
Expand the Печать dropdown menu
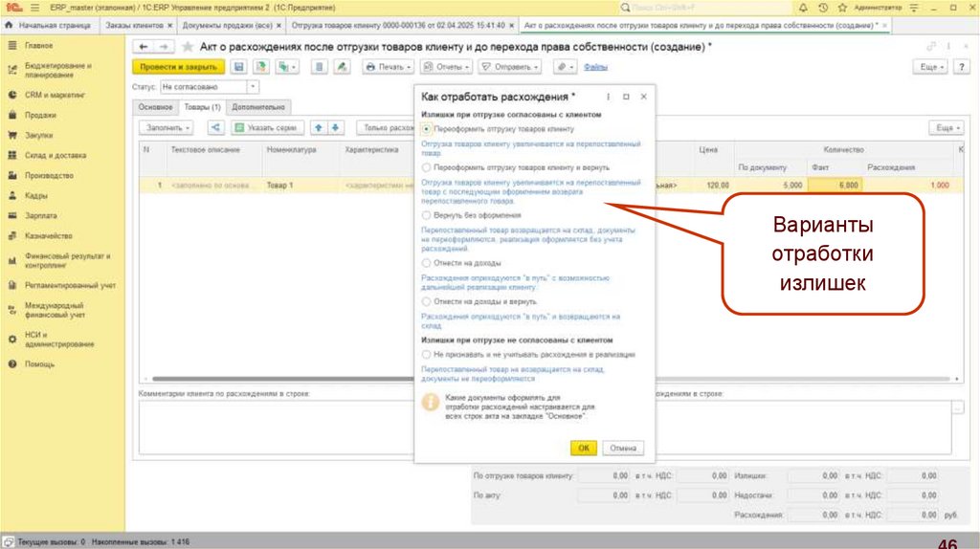[388, 67]
